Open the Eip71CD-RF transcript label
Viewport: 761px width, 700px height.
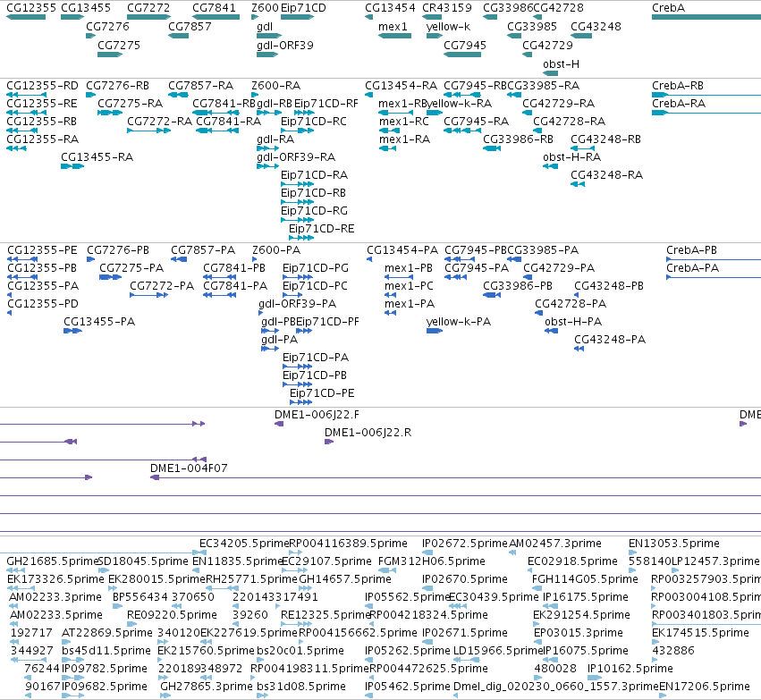click(326, 104)
